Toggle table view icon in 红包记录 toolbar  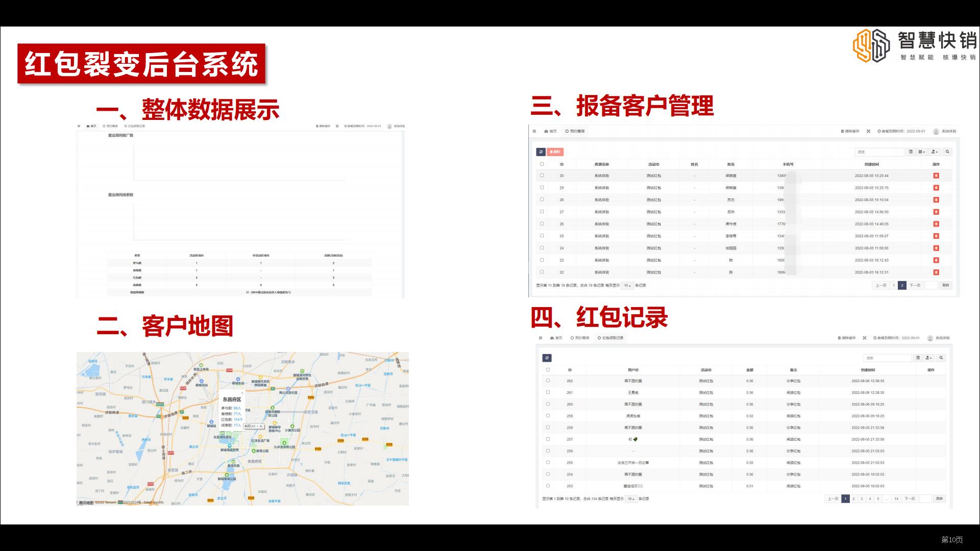(x=918, y=358)
